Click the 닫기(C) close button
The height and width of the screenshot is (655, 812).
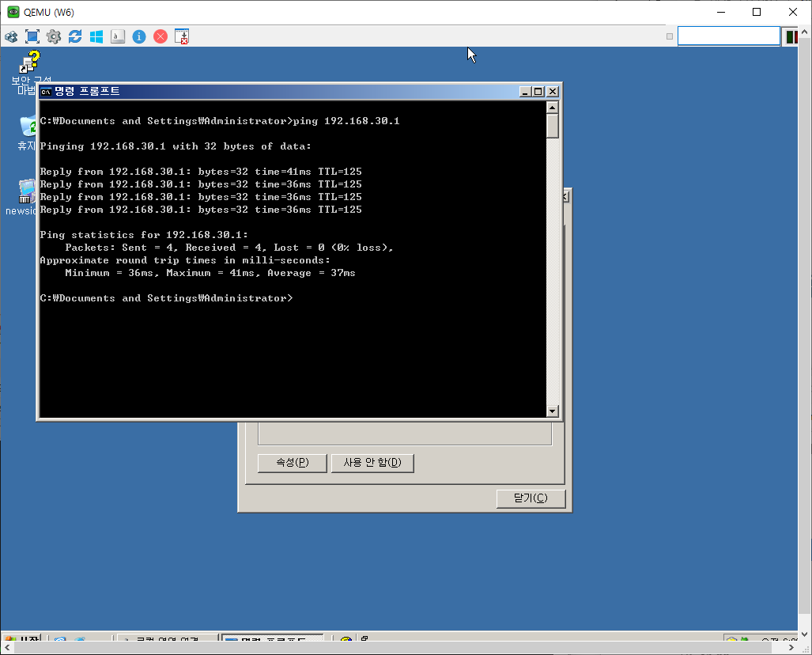tap(531, 498)
